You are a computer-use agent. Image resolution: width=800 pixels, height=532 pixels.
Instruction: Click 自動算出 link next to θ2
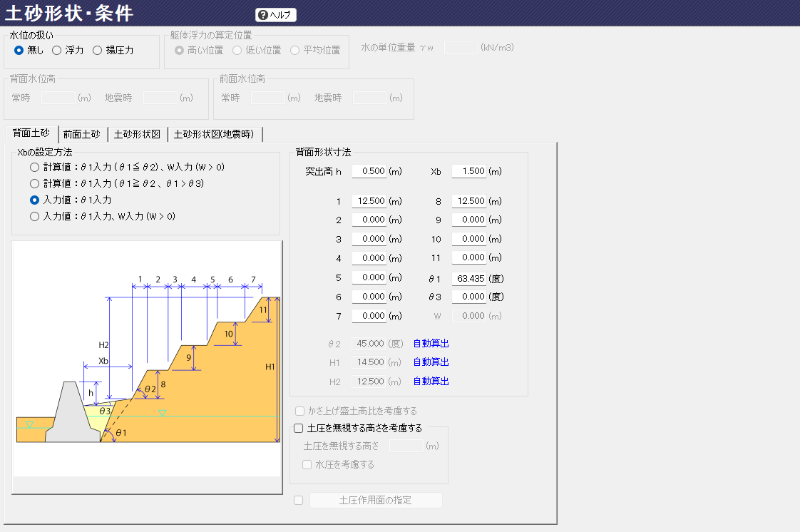pos(431,344)
